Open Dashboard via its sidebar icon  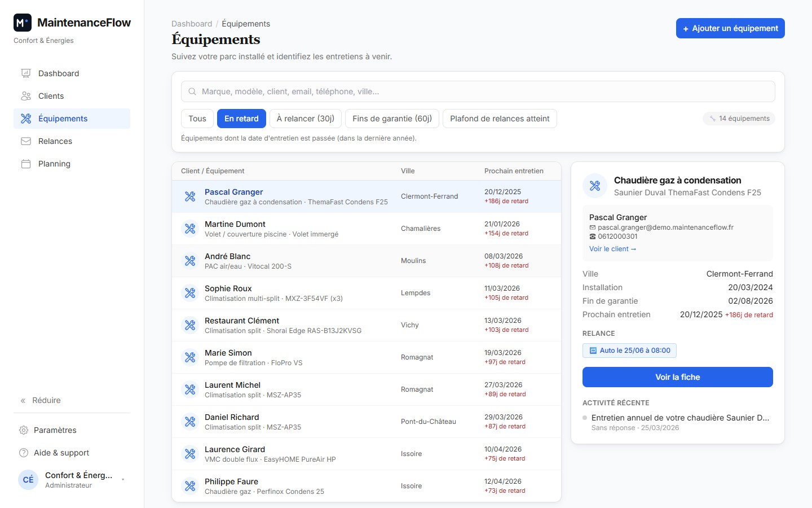26,73
